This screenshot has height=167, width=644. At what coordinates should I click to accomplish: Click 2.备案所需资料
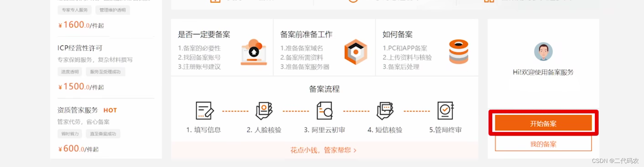tap(301, 57)
